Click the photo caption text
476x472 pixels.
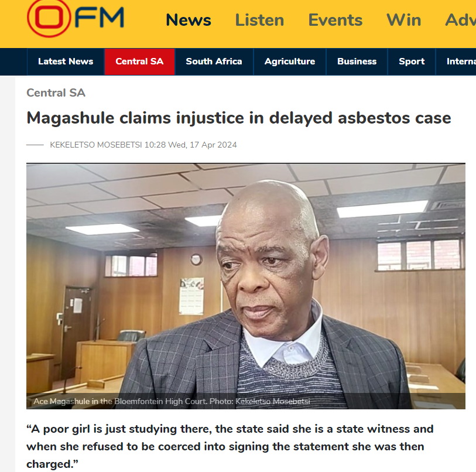(x=172, y=401)
